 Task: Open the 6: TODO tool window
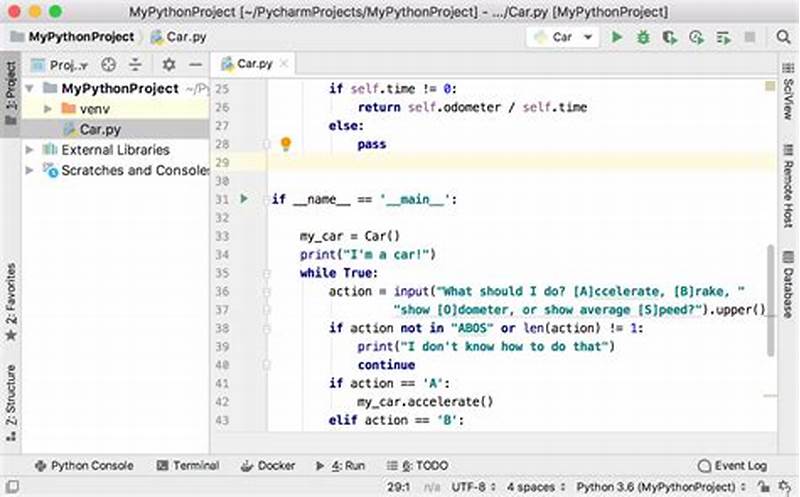click(x=417, y=465)
